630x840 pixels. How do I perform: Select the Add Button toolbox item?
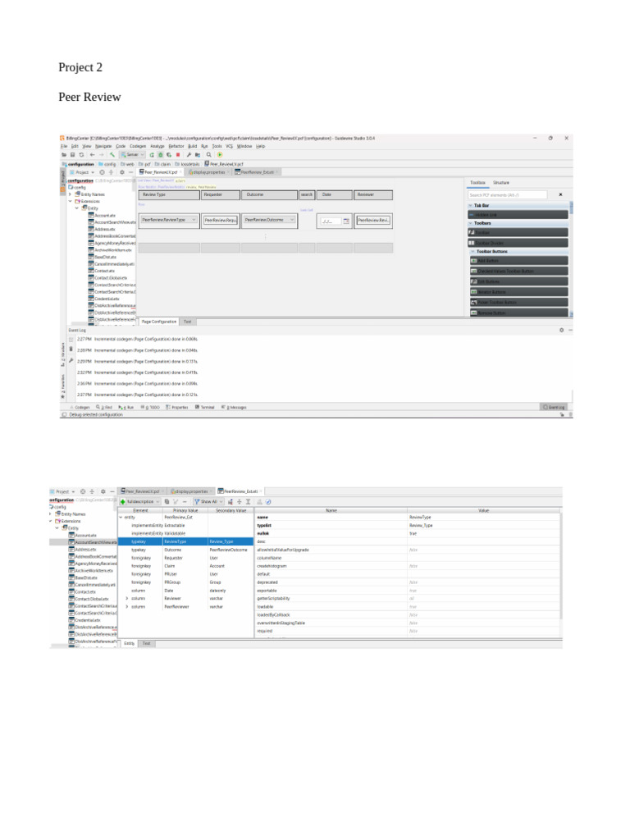click(518, 261)
